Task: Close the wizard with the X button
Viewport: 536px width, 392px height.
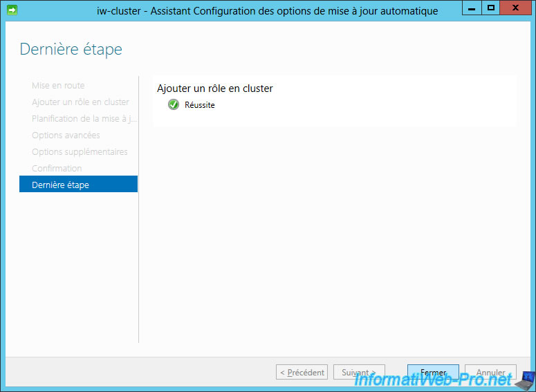Action: 515,8
